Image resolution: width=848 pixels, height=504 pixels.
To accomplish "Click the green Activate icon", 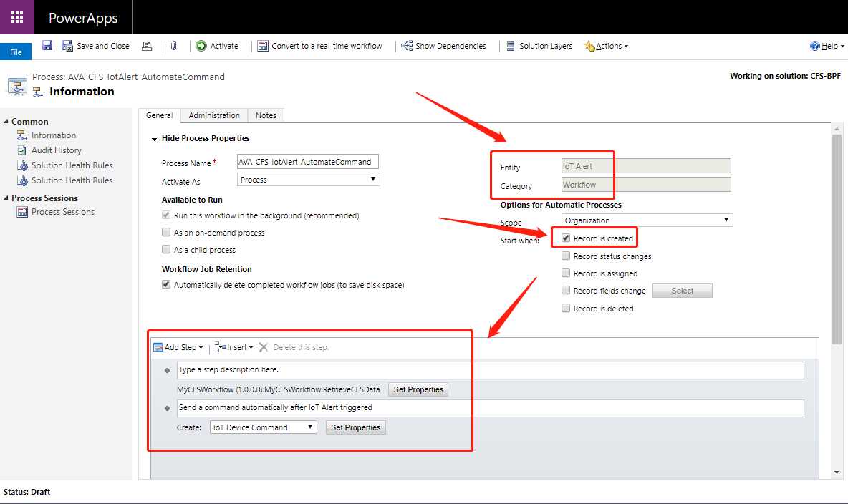I will tap(201, 46).
